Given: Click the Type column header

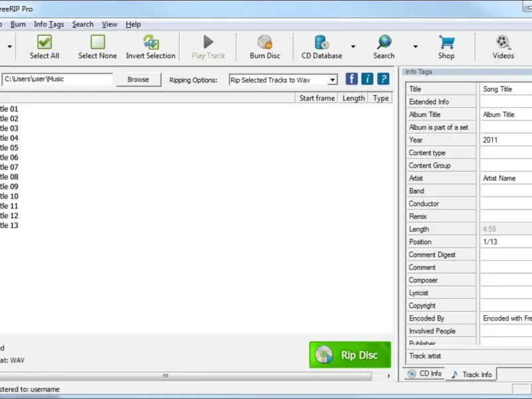Looking at the screenshot, I should pos(380,98).
